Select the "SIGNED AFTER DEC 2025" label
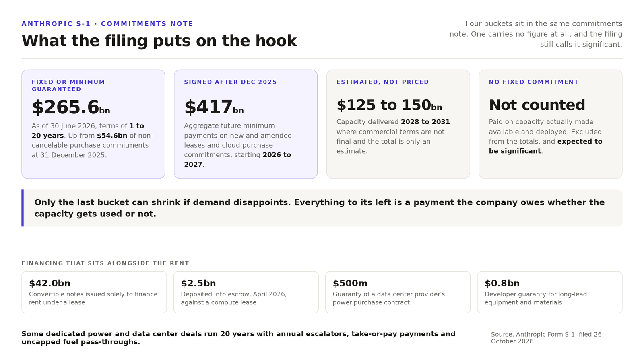 (231, 82)
